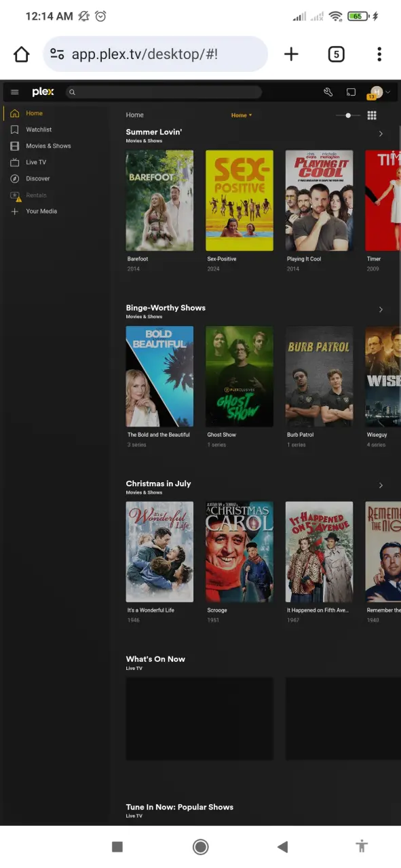Open the Burb Patrol poster
401x868 pixels.
click(x=319, y=376)
